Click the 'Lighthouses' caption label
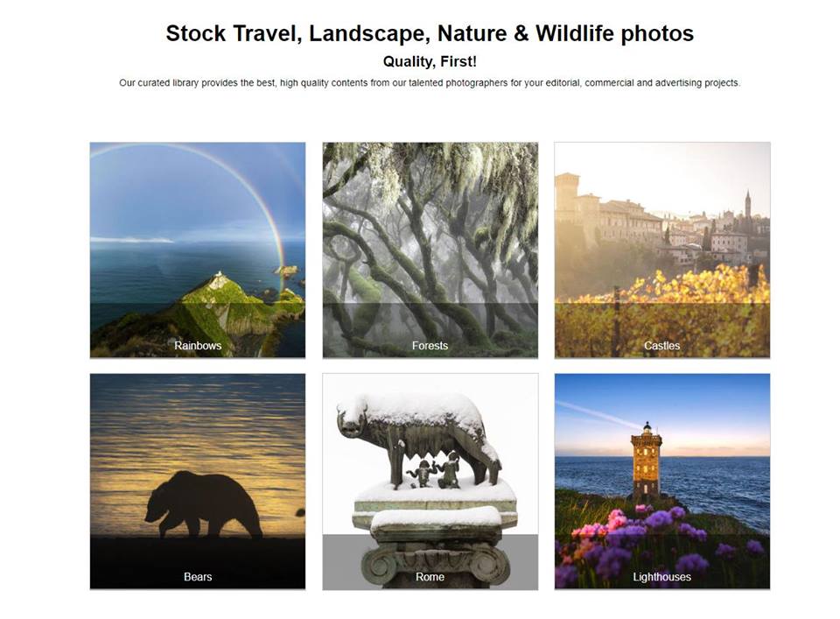This screenshot has height=619, width=840. [661, 577]
